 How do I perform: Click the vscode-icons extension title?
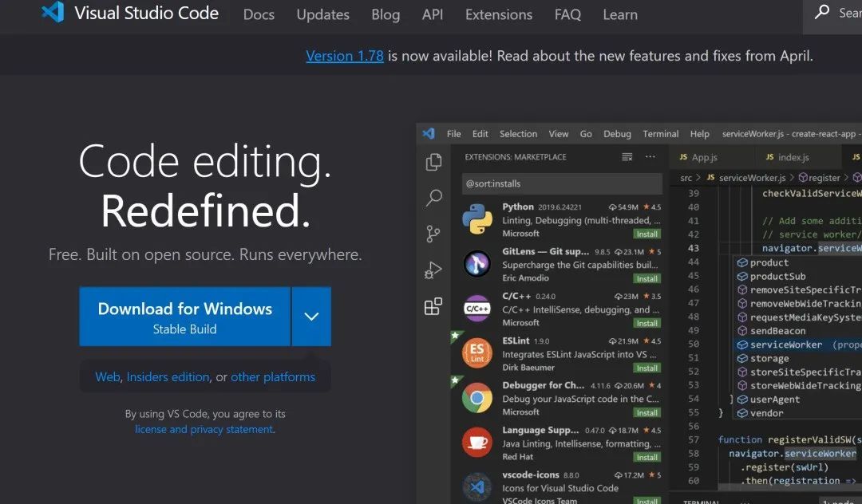click(530, 475)
